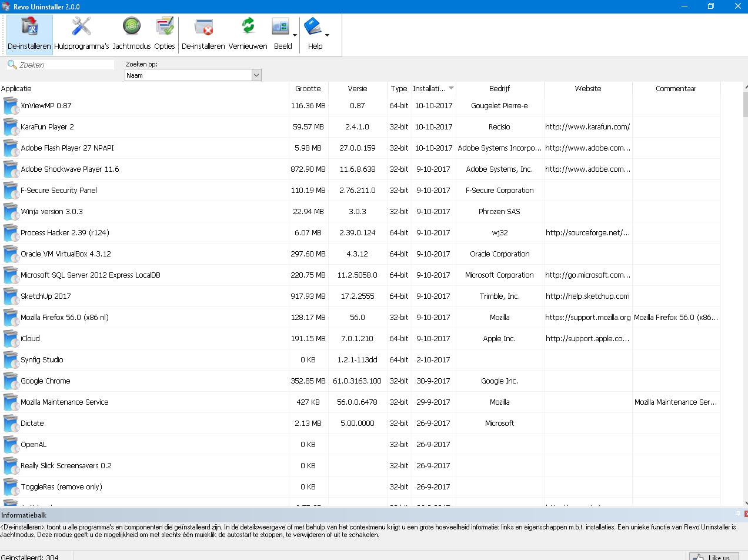Click install date 30-9-2017 cell
Viewport: 748px width, 560px height.
tap(432, 381)
